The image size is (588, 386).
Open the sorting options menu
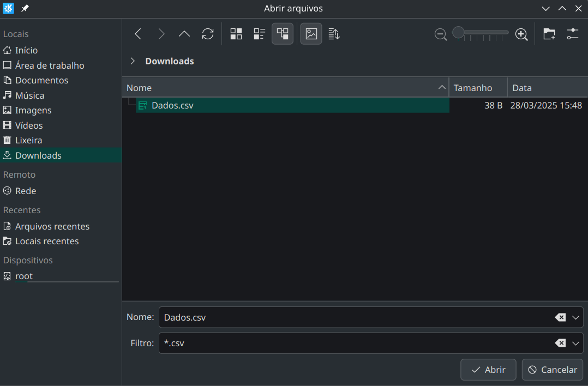point(334,34)
